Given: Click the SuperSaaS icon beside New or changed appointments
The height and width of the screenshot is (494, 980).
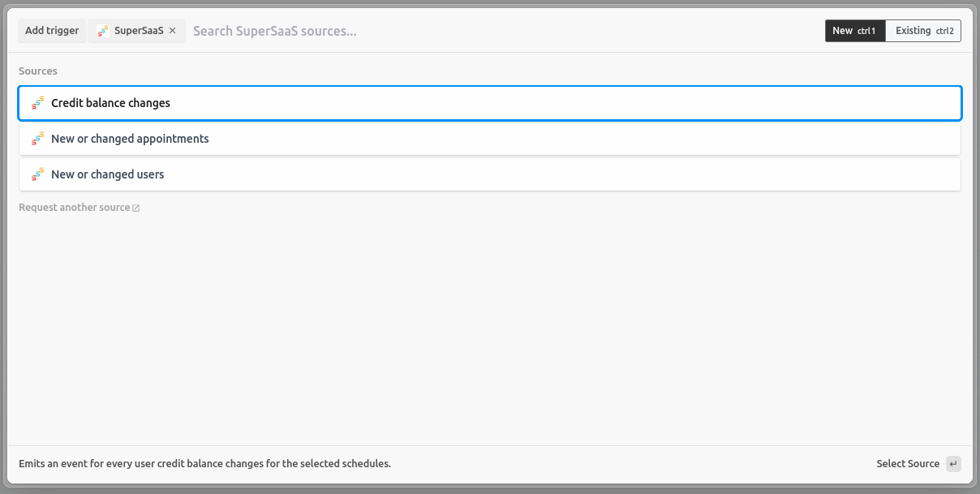Looking at the screenshot, I should (37, 138).
